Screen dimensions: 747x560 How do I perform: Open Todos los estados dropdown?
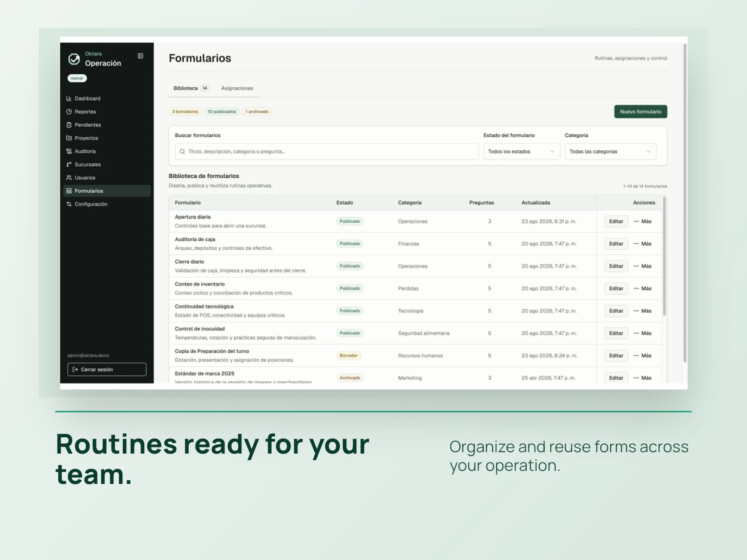click(x=521, y=151)
